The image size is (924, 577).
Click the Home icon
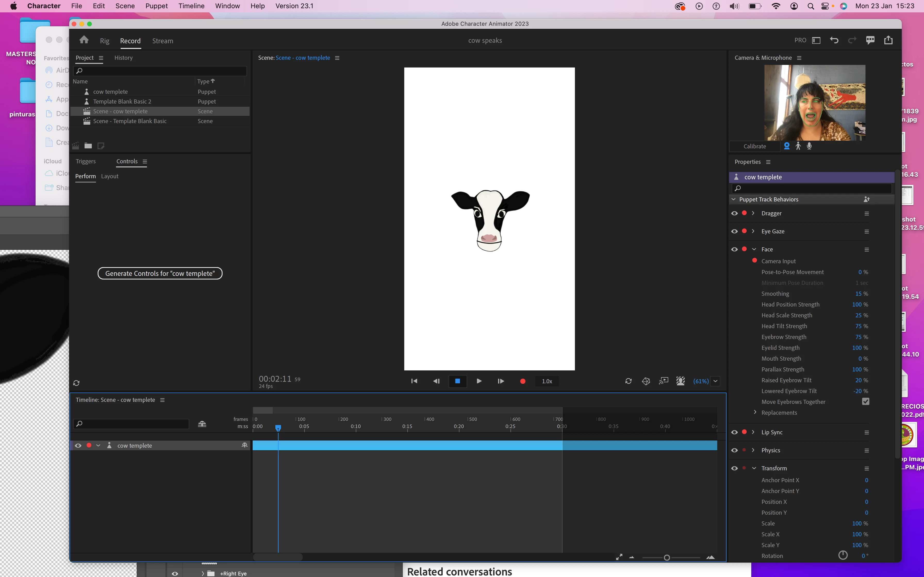click(x=84, y=40)
